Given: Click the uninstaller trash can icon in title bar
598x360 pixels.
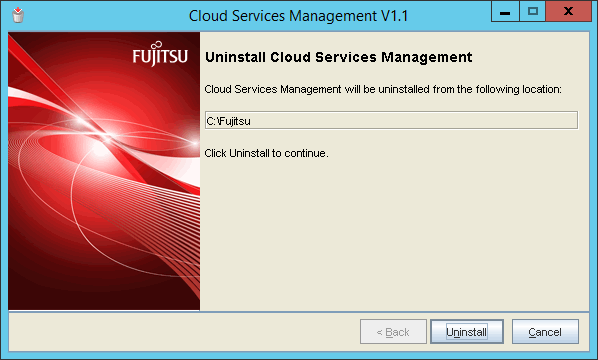Looking at the screenshot, I should [18, 15].
